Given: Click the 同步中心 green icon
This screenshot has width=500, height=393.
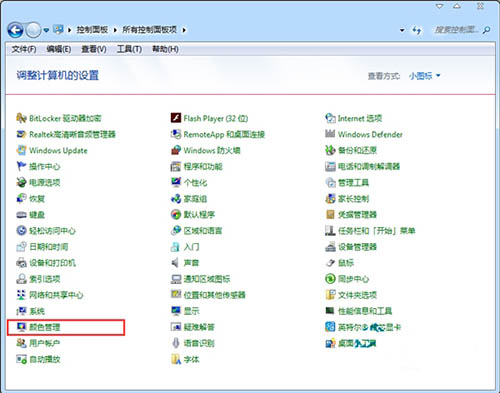Looking at the screenshot, I should (330, 279).
